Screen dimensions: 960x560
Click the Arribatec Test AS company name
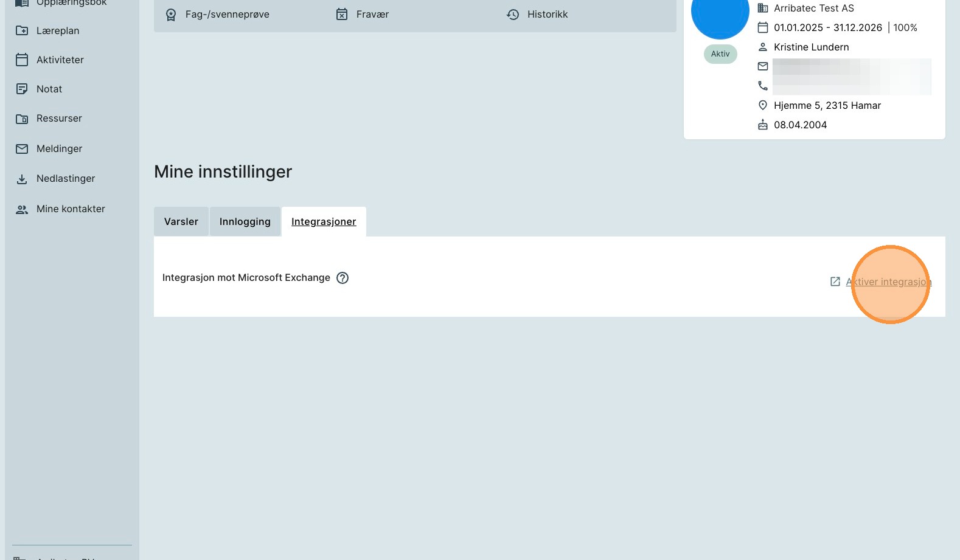pyautogui.click(x=813, y=8)
